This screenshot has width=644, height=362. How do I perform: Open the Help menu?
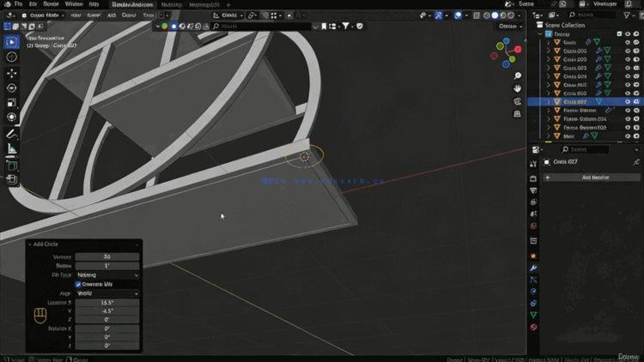[94, 4]
